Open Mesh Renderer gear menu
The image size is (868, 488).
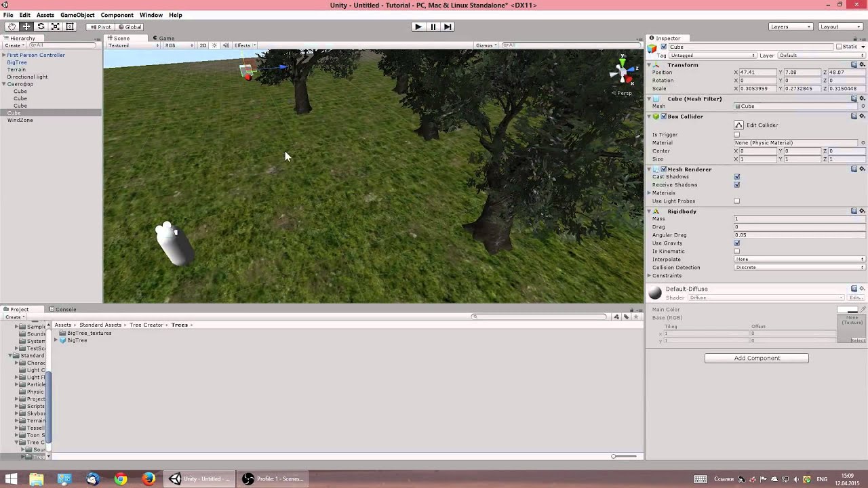[862, 169]
